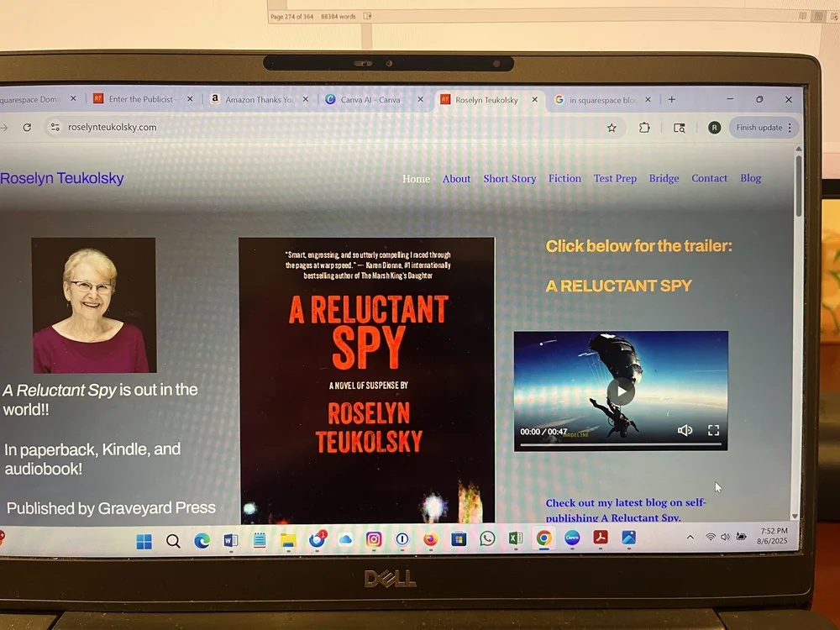Open Microsoft Word from the taskbar
Screen dimensions: 840x630
[230, 540]
